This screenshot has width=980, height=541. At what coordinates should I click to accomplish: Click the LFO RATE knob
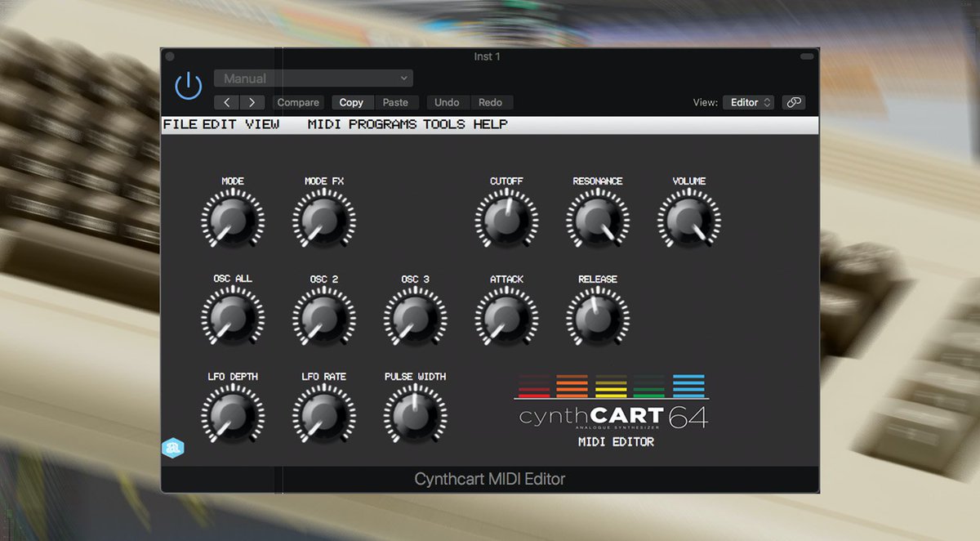324,414
